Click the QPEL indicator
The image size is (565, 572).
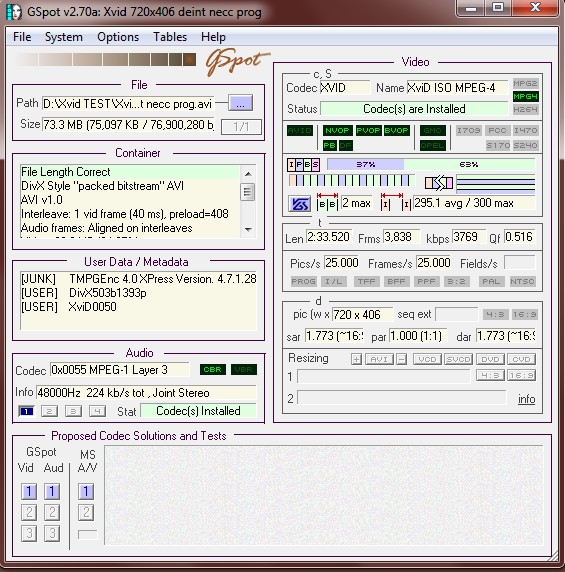click(433, 145)
